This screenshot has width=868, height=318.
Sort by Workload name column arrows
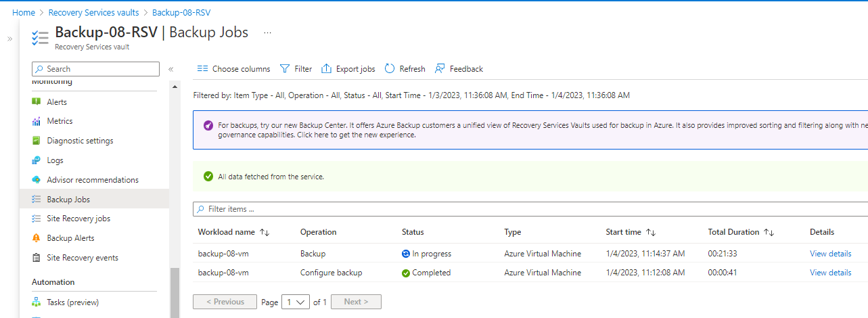click(265, 232)
